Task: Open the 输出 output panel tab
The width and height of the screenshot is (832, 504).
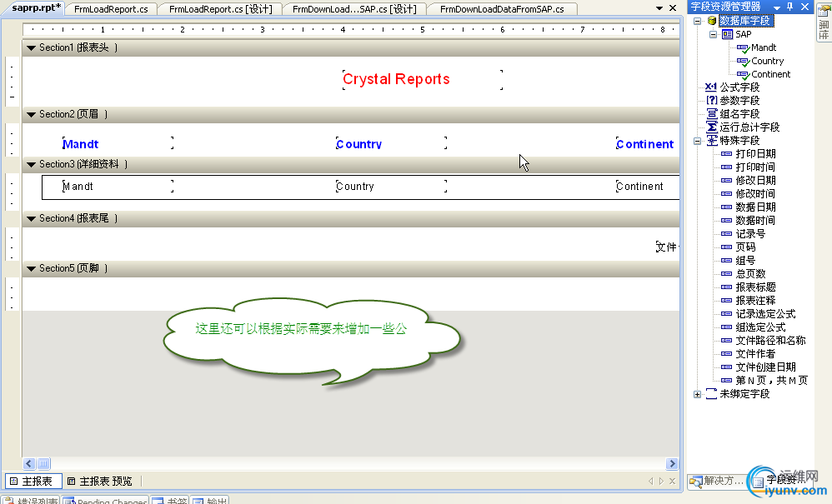Action: [211, 501]
